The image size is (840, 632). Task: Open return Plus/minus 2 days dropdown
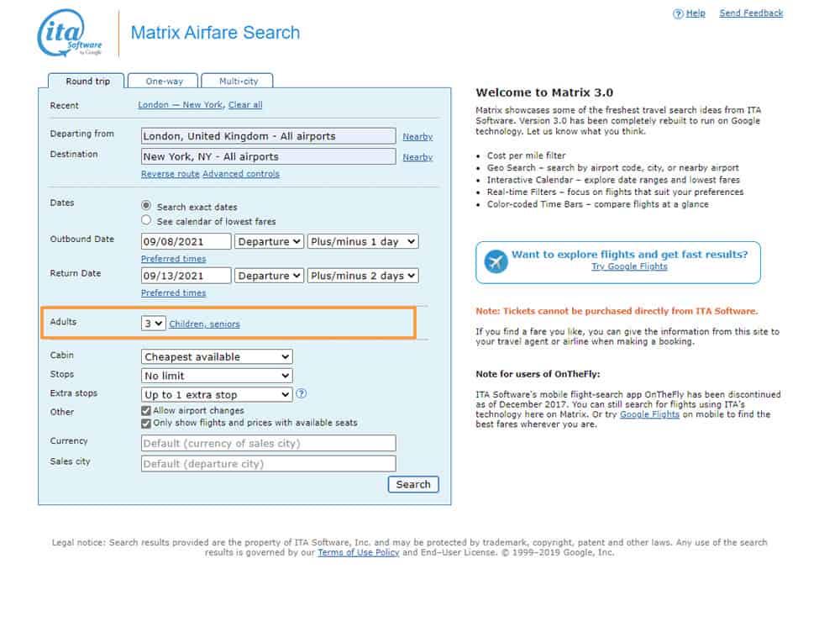point(363,276)
